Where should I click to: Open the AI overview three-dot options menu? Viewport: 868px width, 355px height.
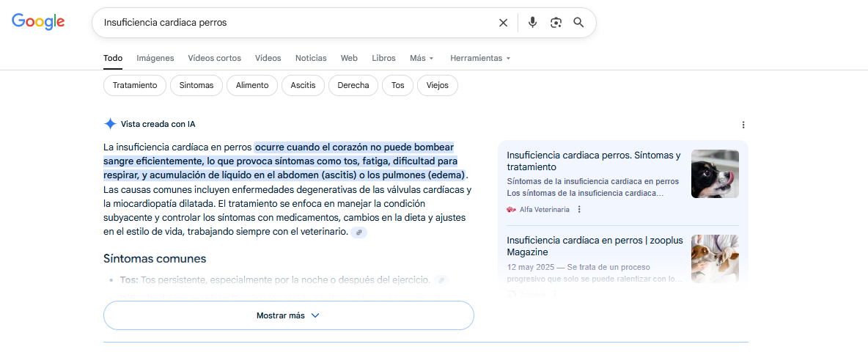(743, 125)
